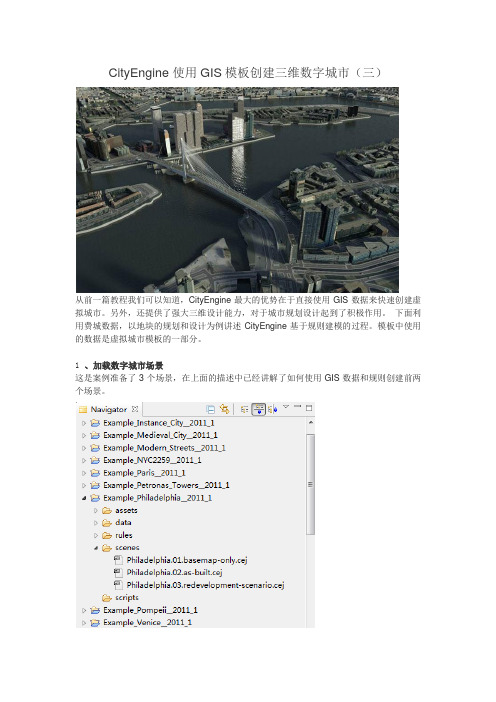Click the scripts folder icon

click(107, 598)
